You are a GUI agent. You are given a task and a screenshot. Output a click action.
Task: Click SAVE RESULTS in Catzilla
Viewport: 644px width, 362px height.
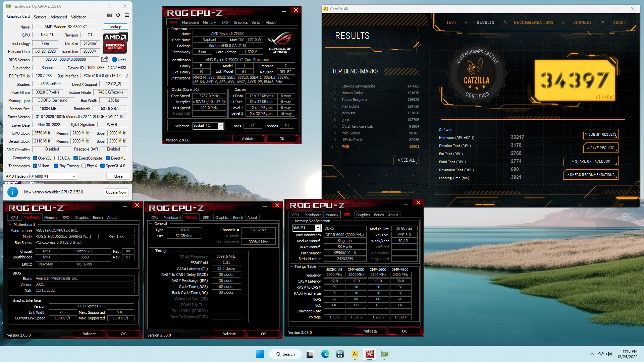point(601,148)
